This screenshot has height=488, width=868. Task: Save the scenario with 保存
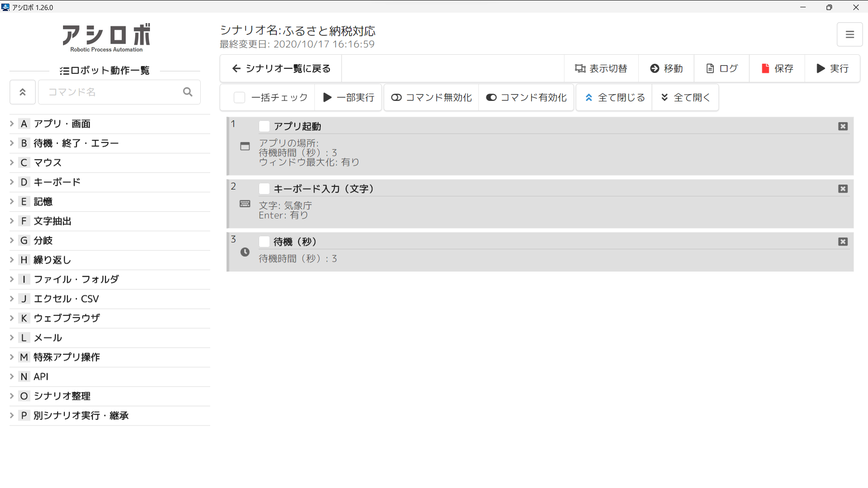777,68
